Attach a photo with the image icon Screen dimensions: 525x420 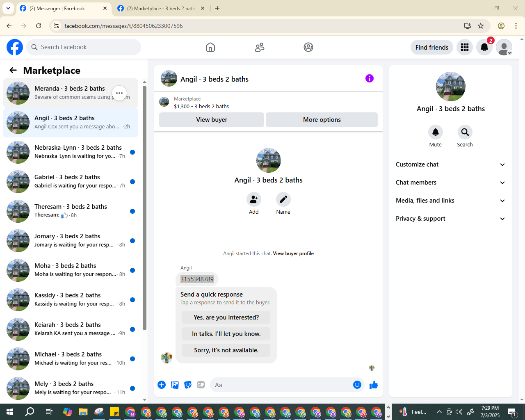pos(175,385)
